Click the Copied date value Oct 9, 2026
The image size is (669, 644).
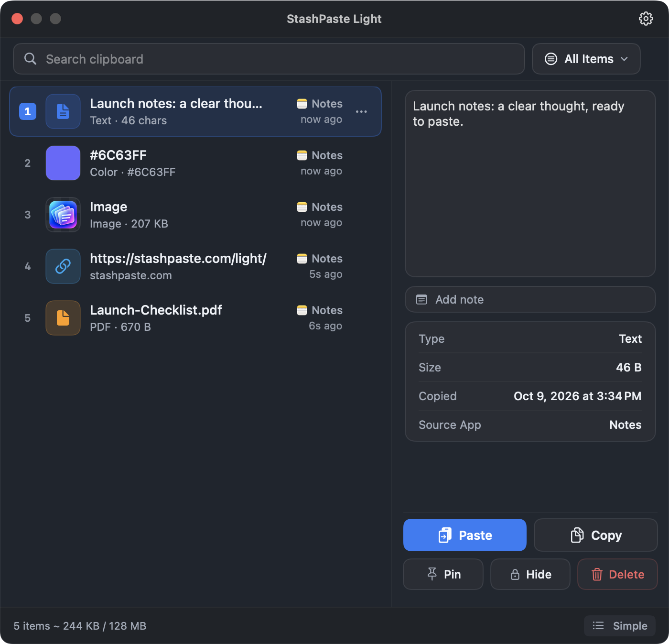577,396
